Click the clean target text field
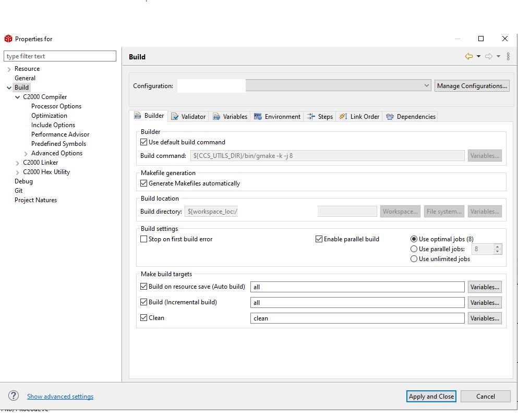The image size is (518, 420). point(357,318)
